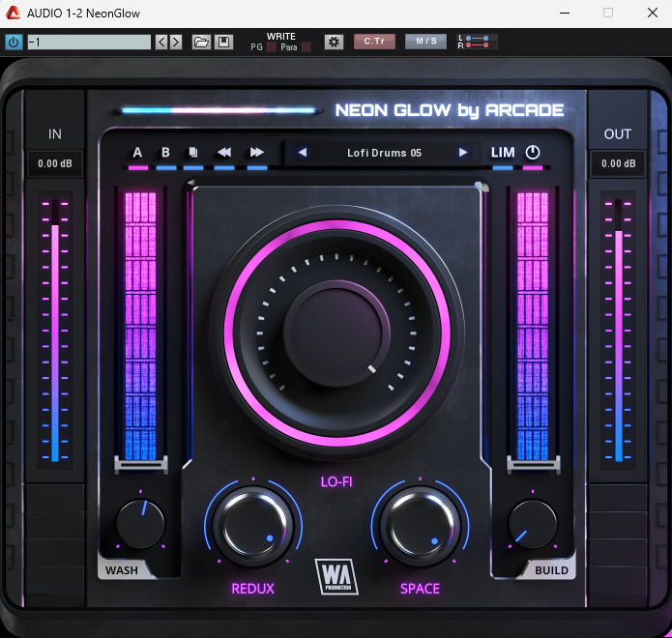Click the BUILD knob
The image size is (672, 638).
(533, 524)
